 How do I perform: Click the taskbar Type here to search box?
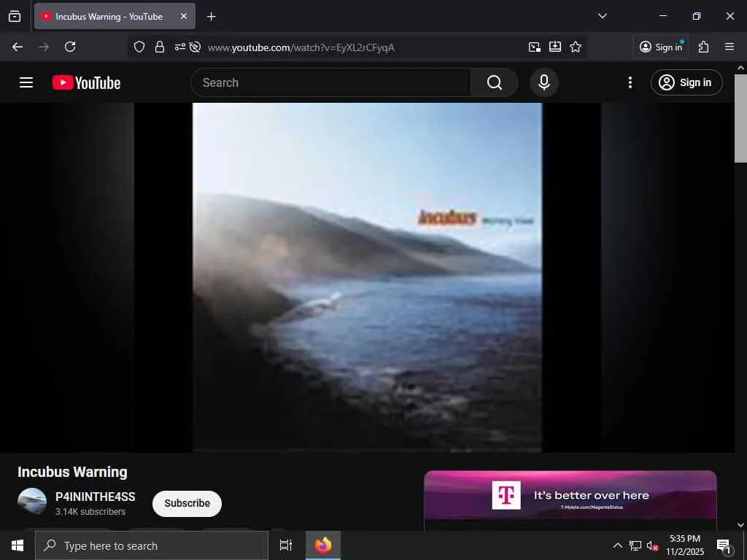tap(152, 545)
